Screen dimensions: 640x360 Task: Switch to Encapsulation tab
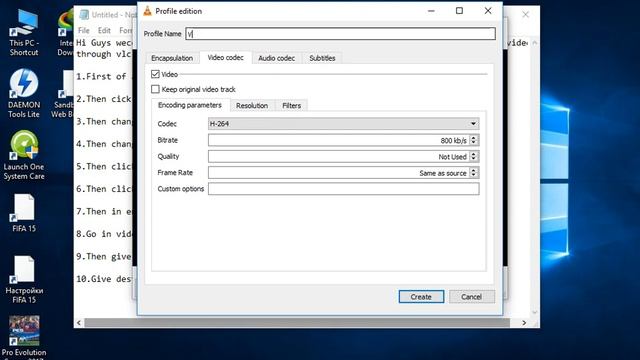coord(172,58)
